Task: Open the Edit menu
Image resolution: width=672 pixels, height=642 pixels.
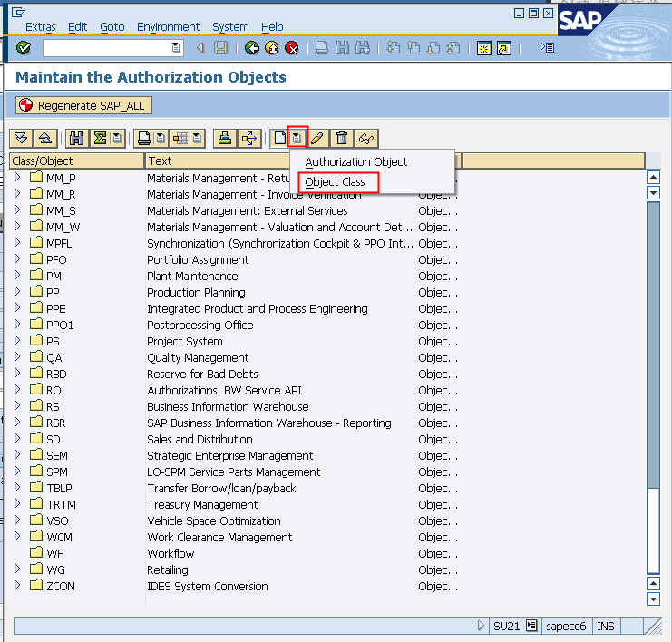Action: (78, 27)
